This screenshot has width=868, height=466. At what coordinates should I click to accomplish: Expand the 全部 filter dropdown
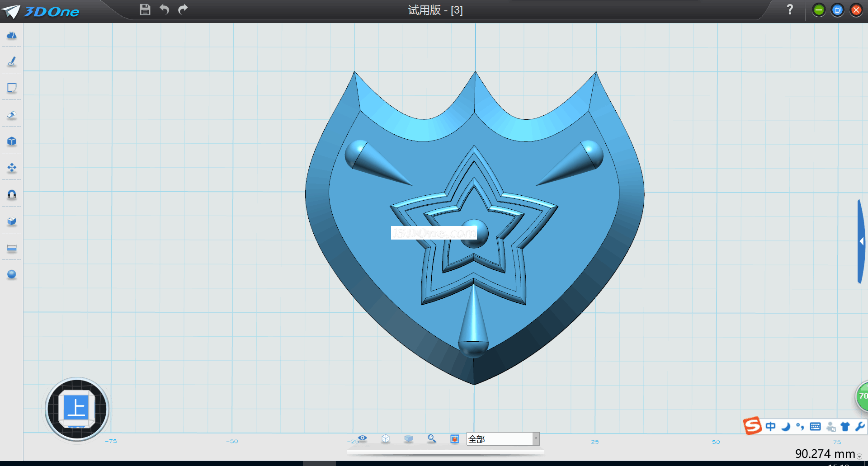point(536,439)
